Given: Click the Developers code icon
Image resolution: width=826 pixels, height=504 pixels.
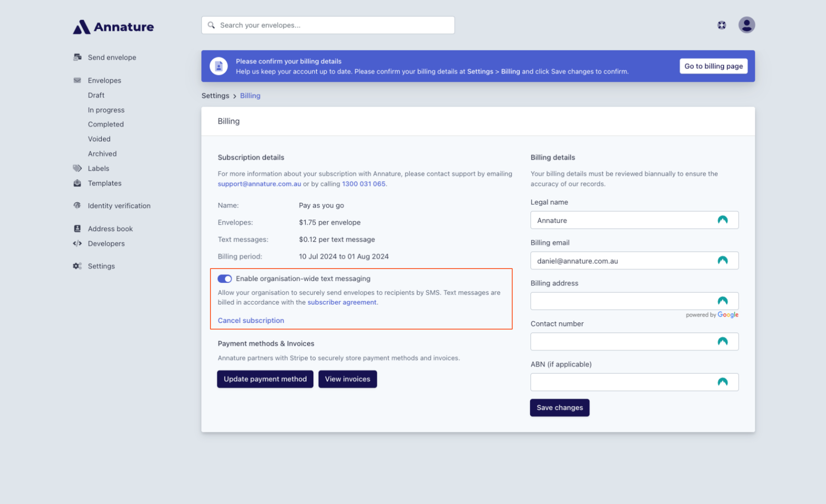Looking at the screenshot, I should point(77,244).
